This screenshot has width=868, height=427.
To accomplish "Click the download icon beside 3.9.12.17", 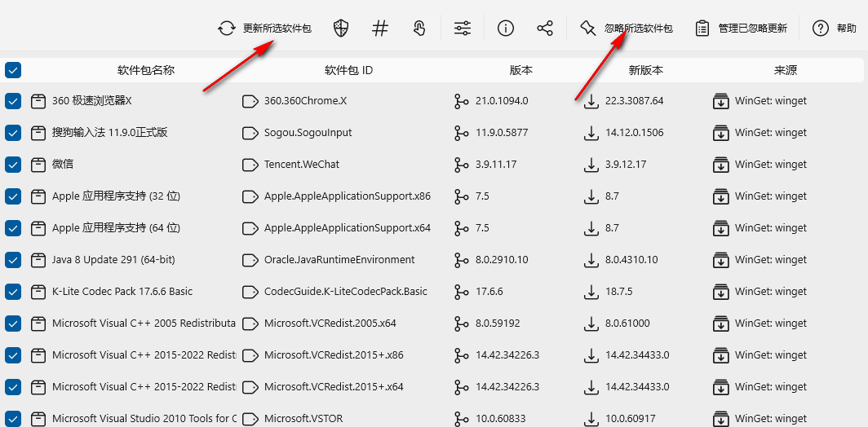I will [591, 165].
